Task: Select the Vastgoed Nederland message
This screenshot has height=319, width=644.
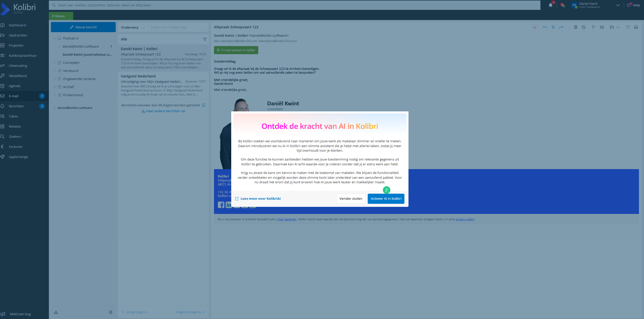Action: click(163, 85)
